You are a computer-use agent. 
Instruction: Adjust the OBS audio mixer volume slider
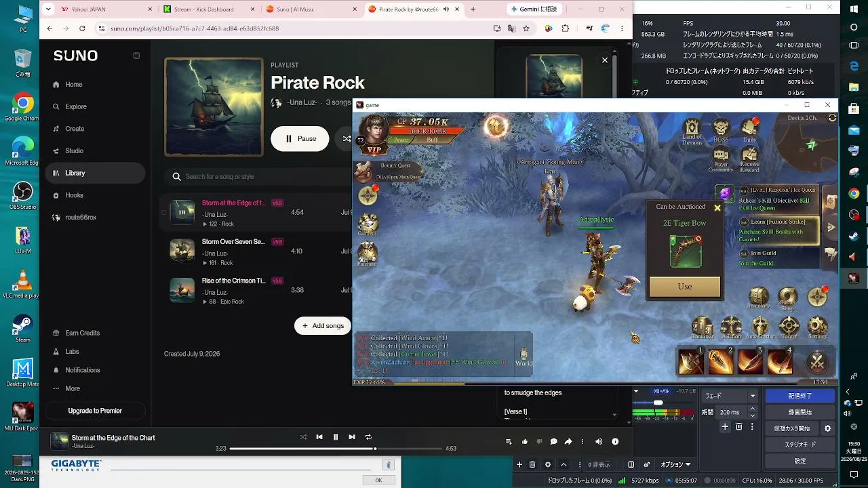[658, 403]
